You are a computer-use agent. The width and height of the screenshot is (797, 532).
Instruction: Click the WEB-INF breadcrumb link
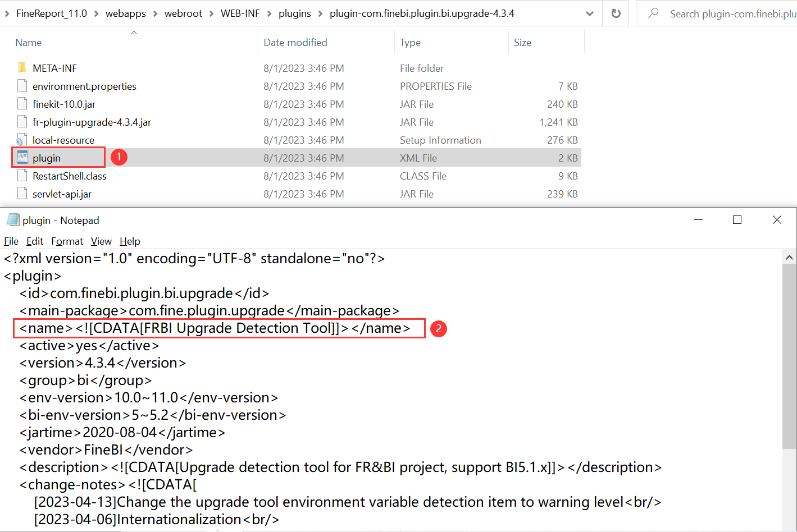click(x=242, y=13)
